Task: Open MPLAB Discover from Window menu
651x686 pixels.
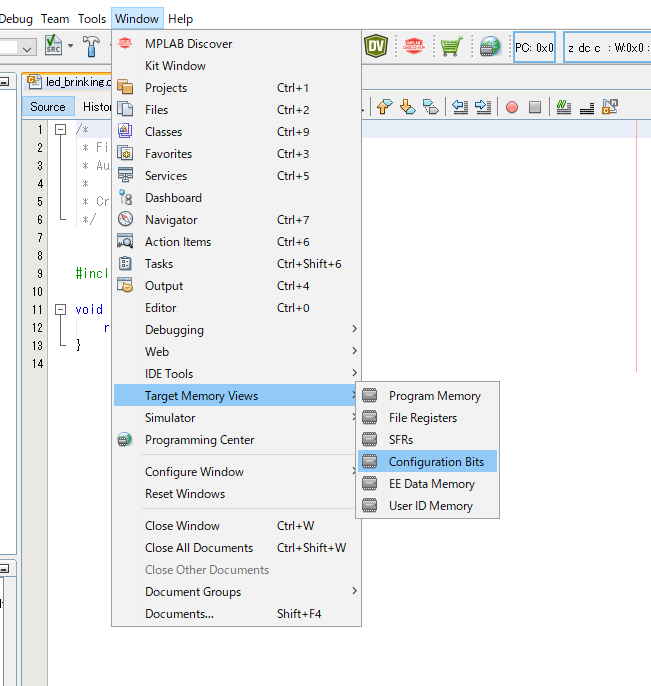Action: (237, 44)
